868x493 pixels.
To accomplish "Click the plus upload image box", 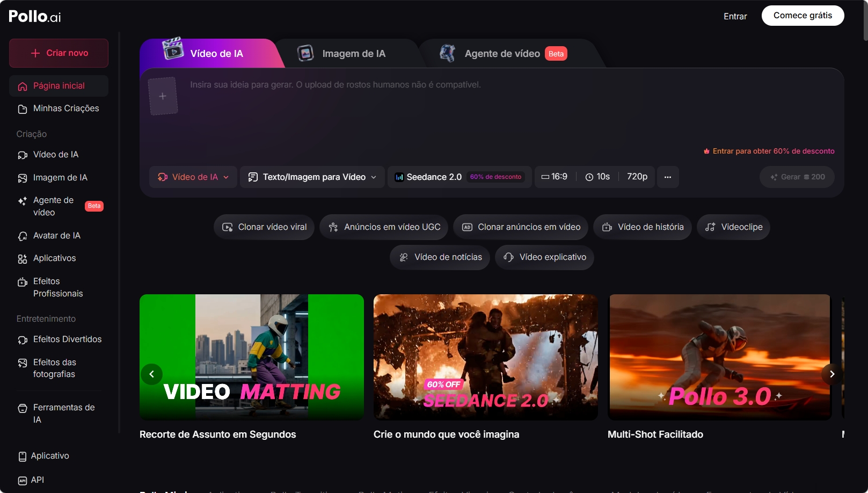I will click(x=163, y=96).
